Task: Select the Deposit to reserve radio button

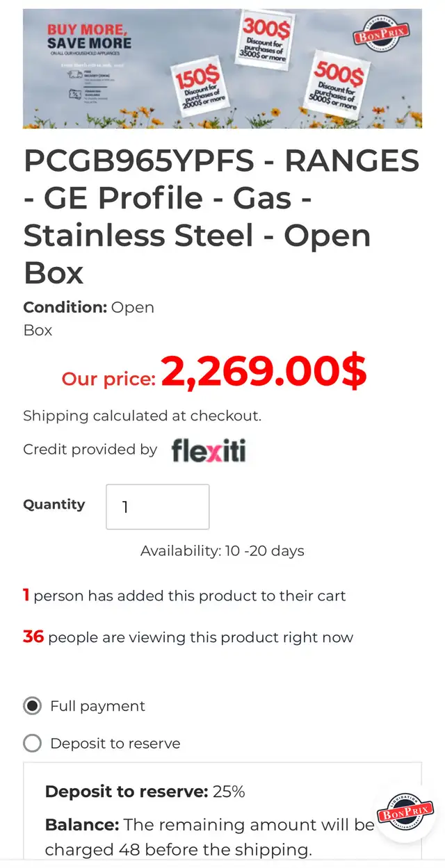Action: [32, 744]
